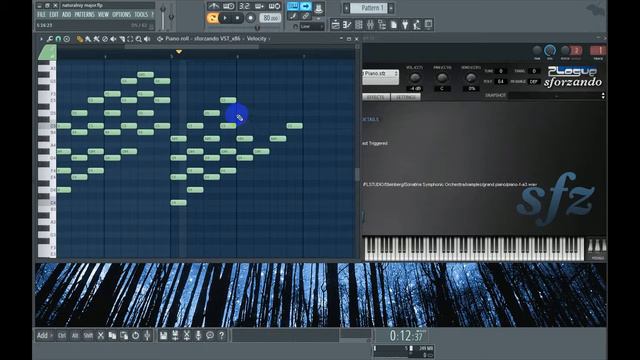Select the Playback speaker tool

[147, 39]
